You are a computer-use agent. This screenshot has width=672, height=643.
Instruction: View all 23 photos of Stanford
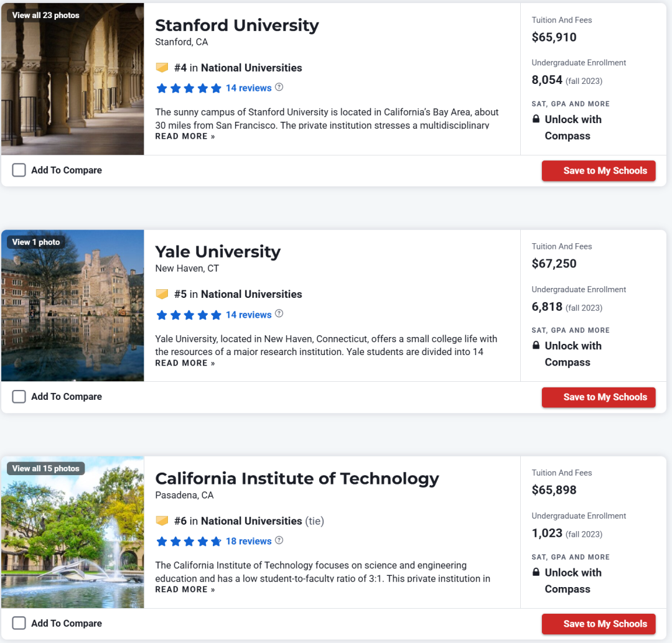(46, 16)
